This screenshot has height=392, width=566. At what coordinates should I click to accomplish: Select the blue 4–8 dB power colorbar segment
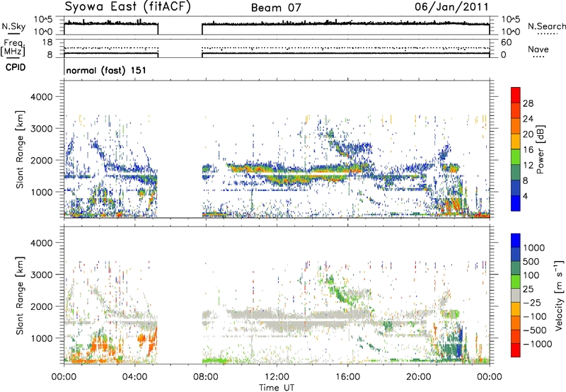pyautogui.click(x=516, y=188)
